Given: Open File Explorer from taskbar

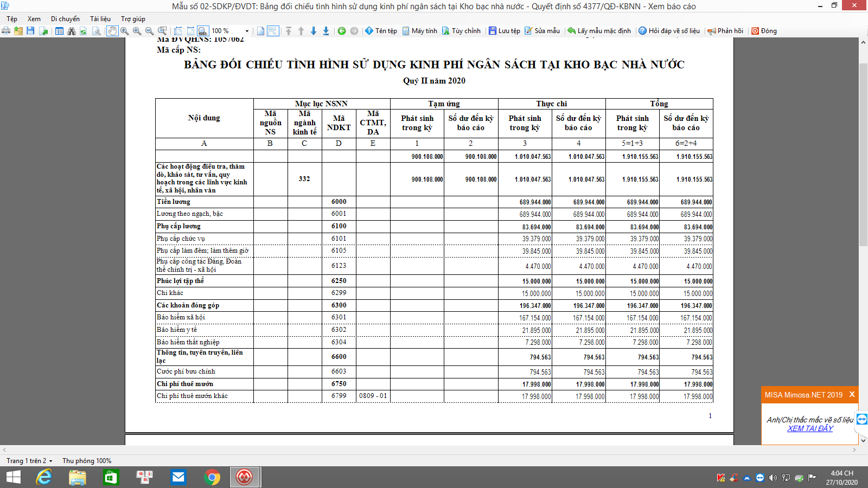Looking at the screenshot, I should [78, 477].
